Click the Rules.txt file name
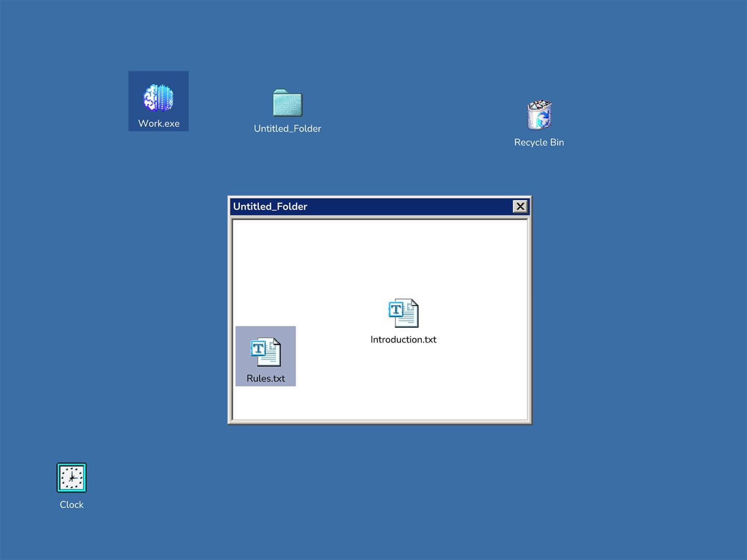 (266, 379)
